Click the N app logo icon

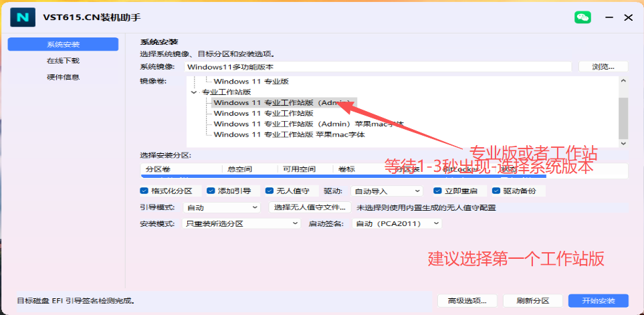click(23, 17)
